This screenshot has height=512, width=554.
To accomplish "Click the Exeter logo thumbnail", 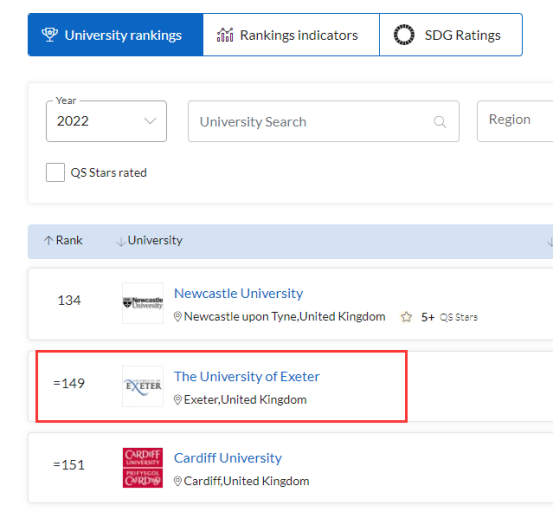I will [x=143, y=386].
